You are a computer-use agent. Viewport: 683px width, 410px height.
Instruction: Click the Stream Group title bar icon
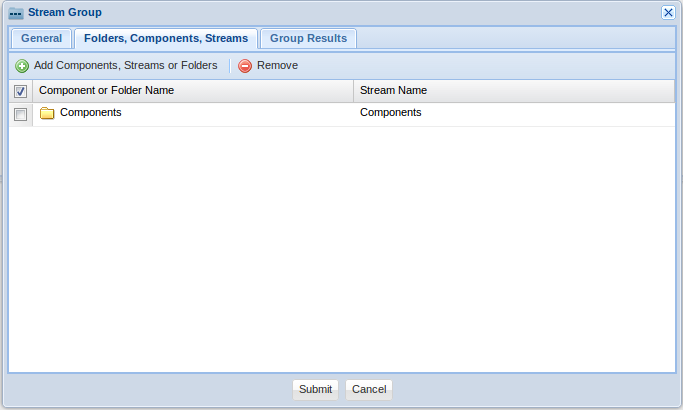coord(16,13)
